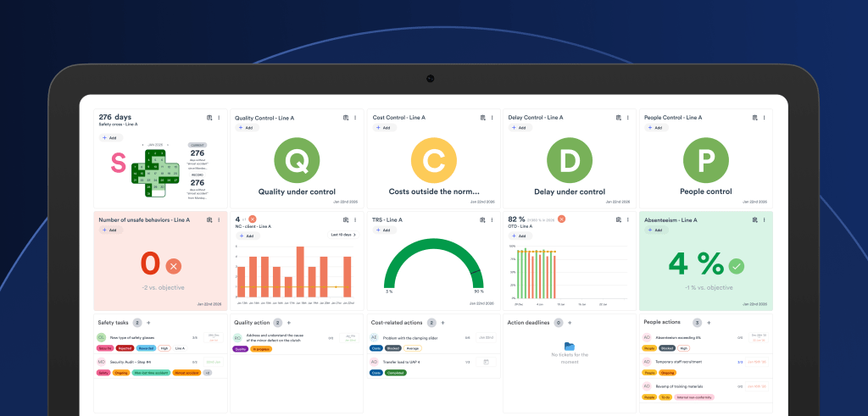Open Cost Control card three-dot menu
The width and height of the screenshot is (868, 416).
coord(492,118)
